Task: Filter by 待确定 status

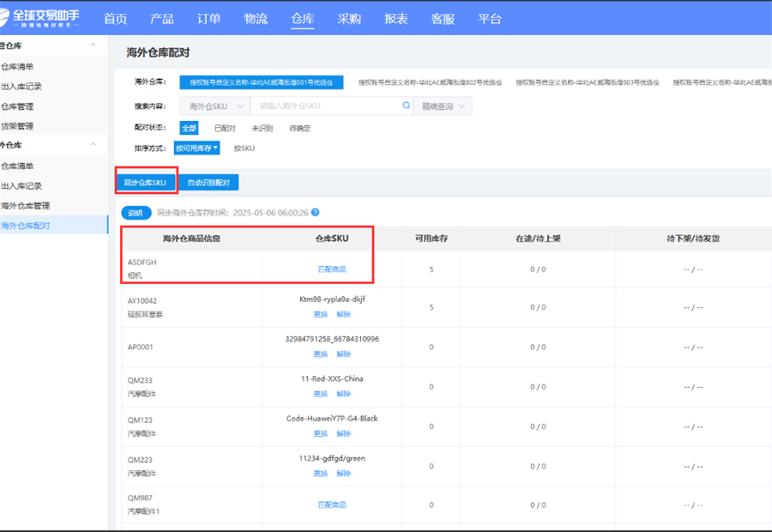Action: pos(300,128)
